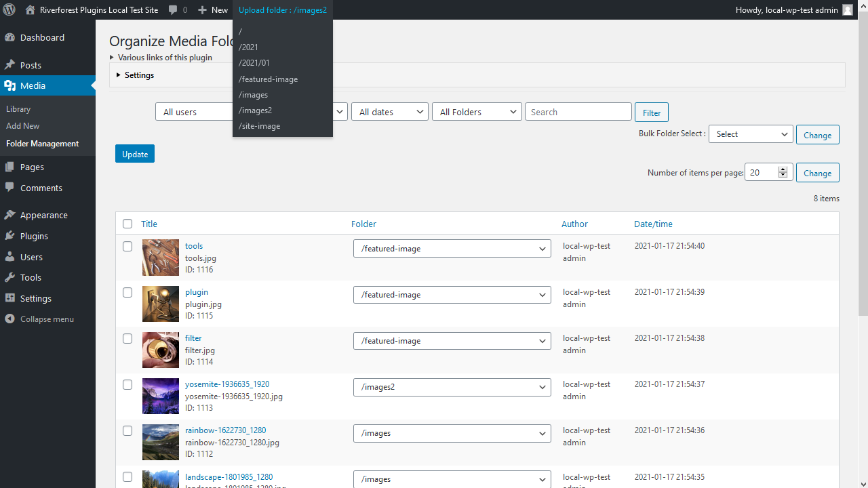Sort by Author column header
The width and height of the screenshot is (868, 488).
coord(574,224)
